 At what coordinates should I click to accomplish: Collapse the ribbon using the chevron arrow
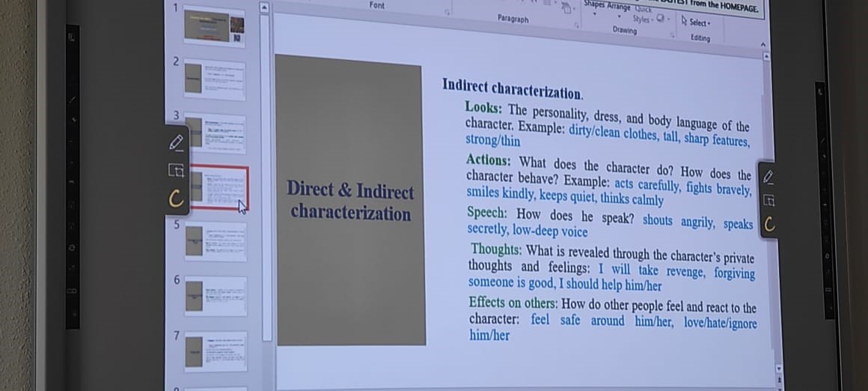tap(762, 44)
